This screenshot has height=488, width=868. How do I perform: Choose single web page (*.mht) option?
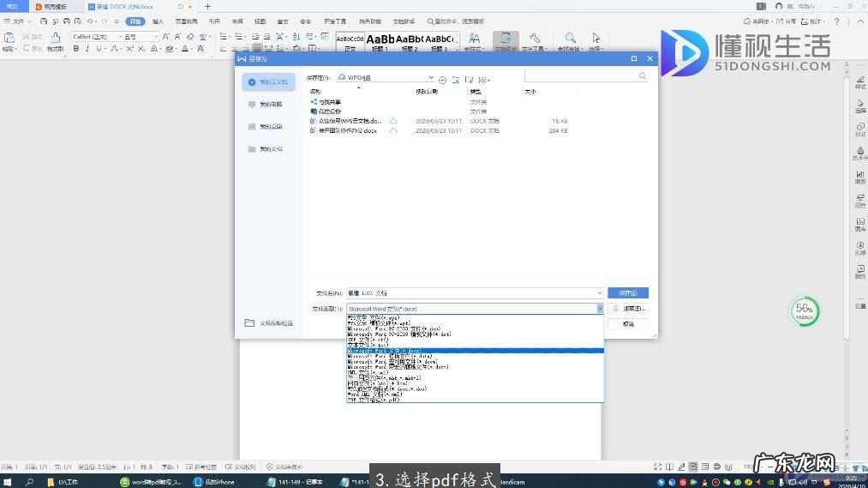pyautogui.click(x=475, y=378)
